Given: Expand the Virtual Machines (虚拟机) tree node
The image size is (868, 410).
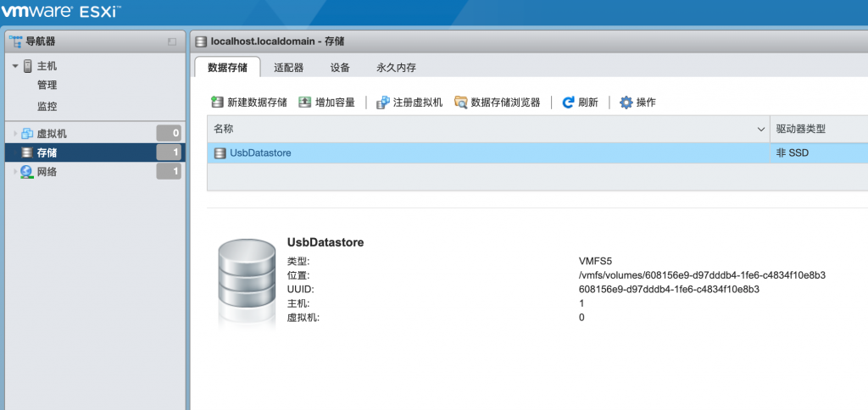Looking at the screenshot, I should 15,133.
